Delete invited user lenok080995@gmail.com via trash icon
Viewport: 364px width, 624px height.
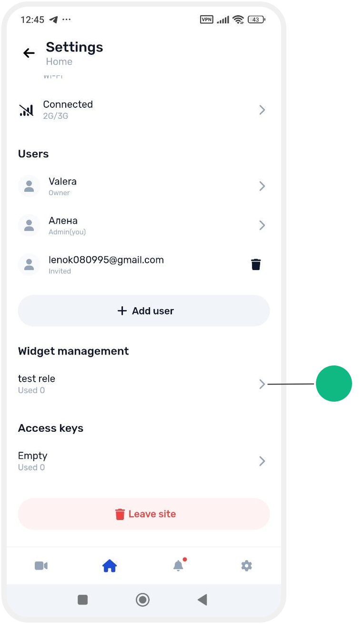coord(256,264)
